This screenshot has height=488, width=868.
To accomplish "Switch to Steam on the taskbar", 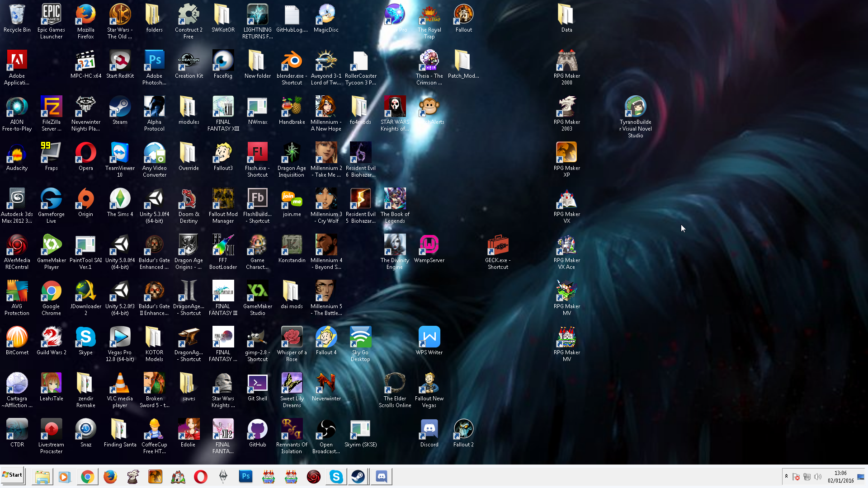I will click(359, 477).
